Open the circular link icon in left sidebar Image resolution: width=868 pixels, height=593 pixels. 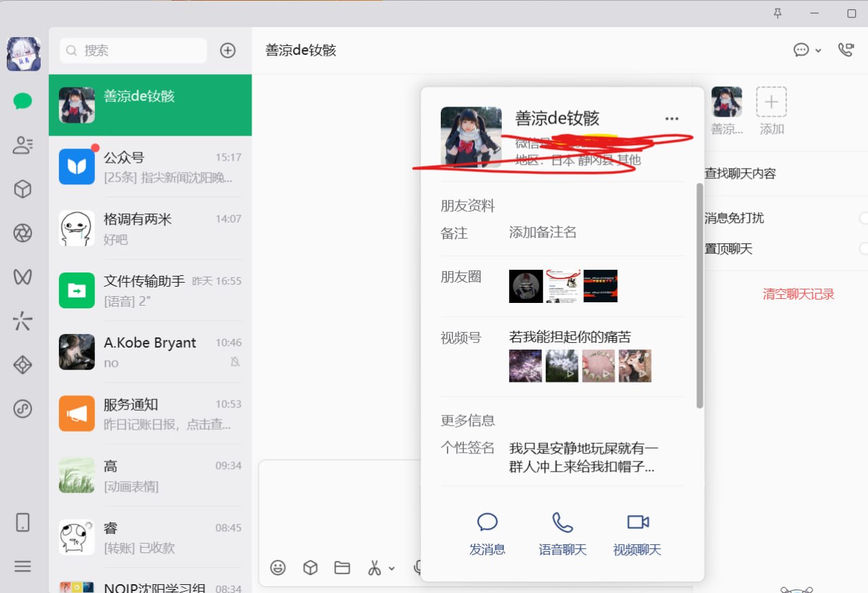[x=23, y=409]
